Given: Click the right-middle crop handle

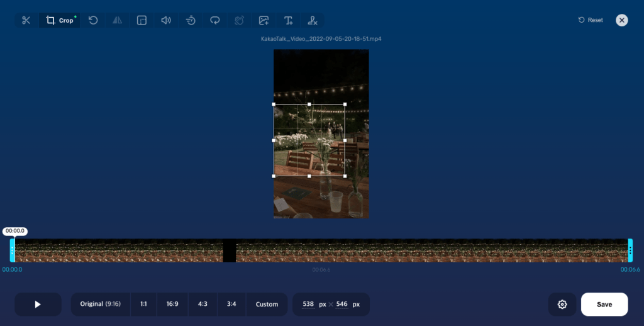Looking at the screenshot, I should pos(345,140).
